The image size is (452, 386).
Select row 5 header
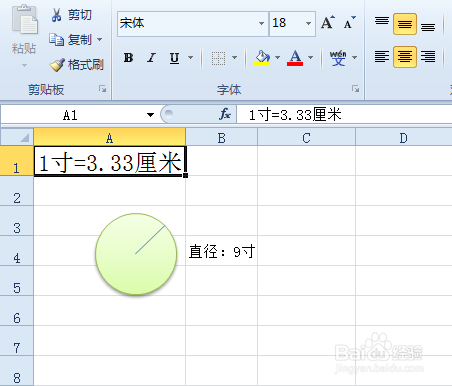[x=17, y=281]
